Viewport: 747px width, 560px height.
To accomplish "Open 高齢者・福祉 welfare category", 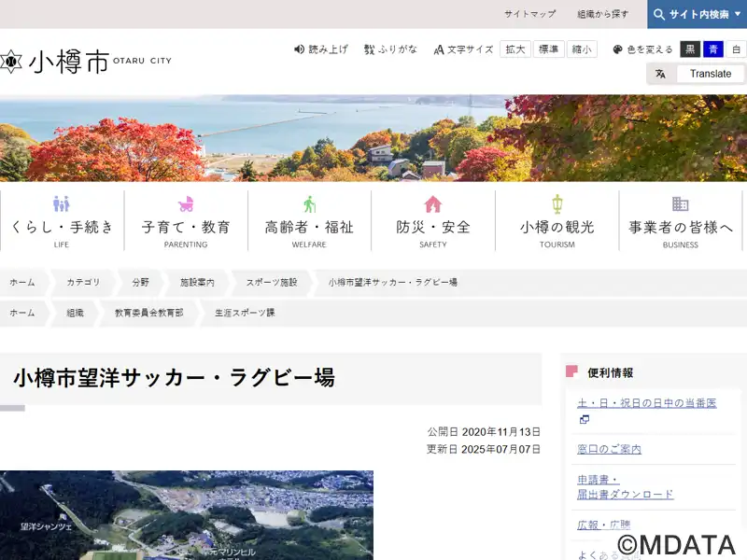I will point(309,220).
